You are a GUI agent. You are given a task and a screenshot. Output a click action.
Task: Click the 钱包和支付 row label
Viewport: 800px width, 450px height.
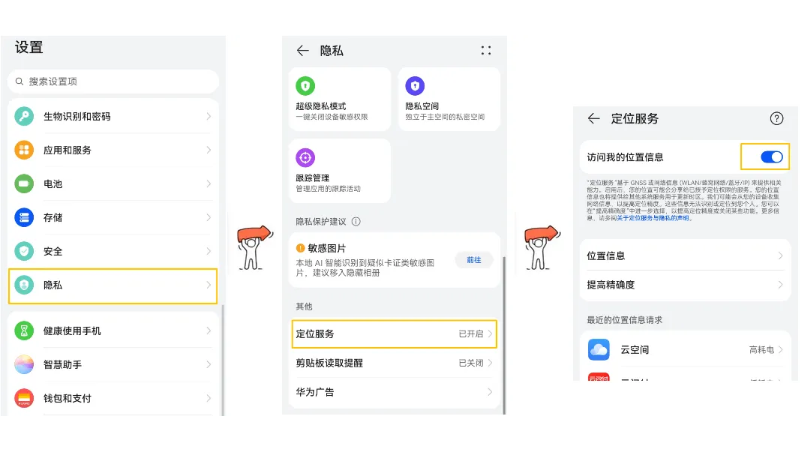coord(67,398)
